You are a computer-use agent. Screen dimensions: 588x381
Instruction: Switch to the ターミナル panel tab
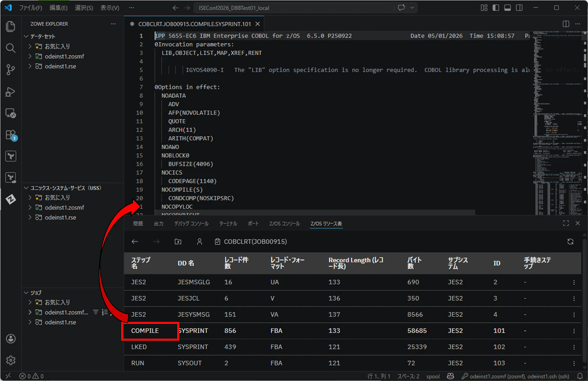coord(228,223)
